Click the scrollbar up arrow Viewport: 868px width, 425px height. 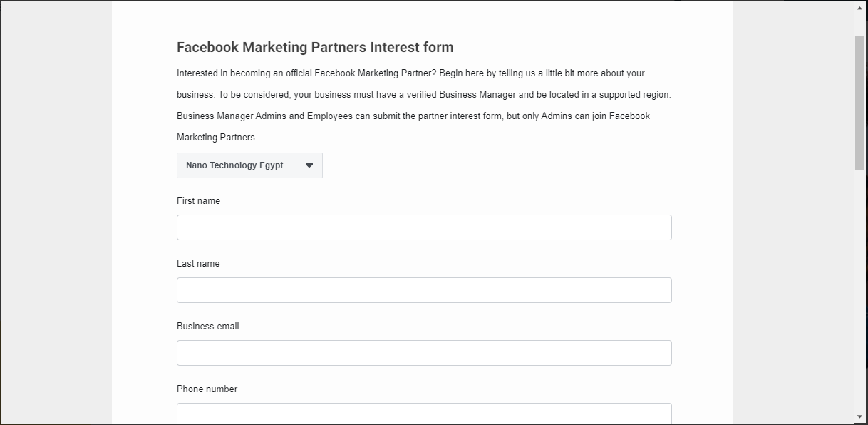coord(860,9)
